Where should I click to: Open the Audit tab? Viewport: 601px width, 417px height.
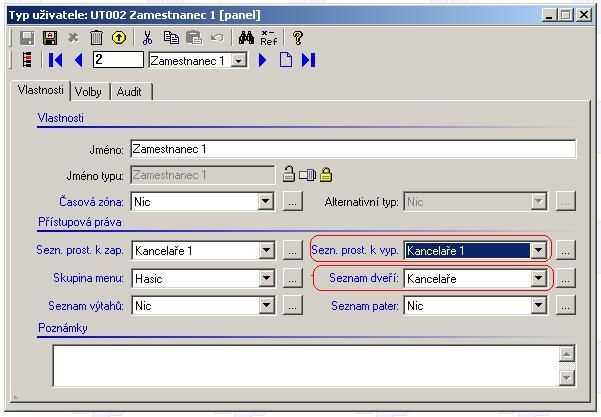[x=129, y=91]
